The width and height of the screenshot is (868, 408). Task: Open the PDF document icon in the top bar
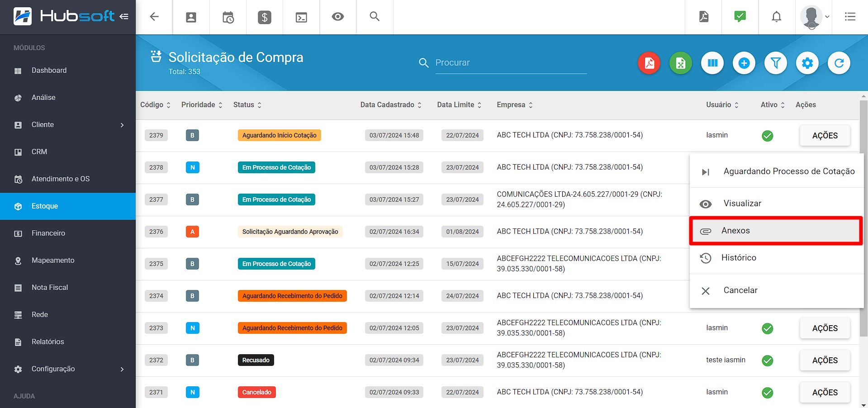coord(704,17)
